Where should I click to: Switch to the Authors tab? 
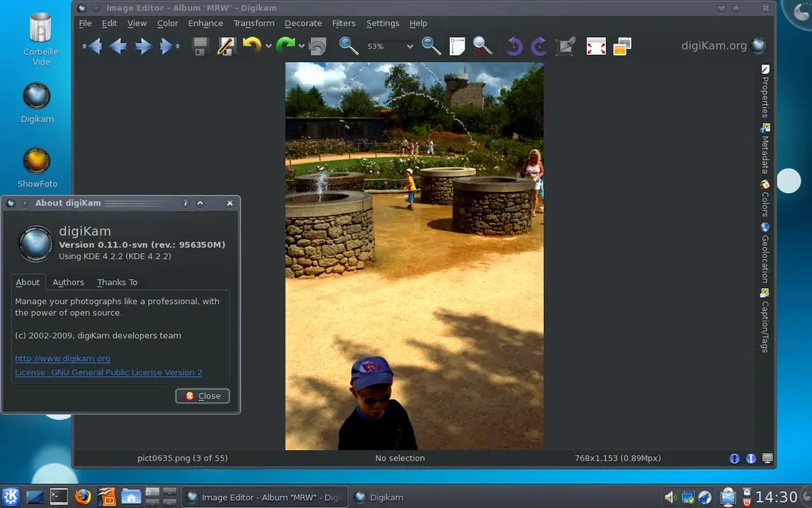pyautogui.click(x=68, y=282)
